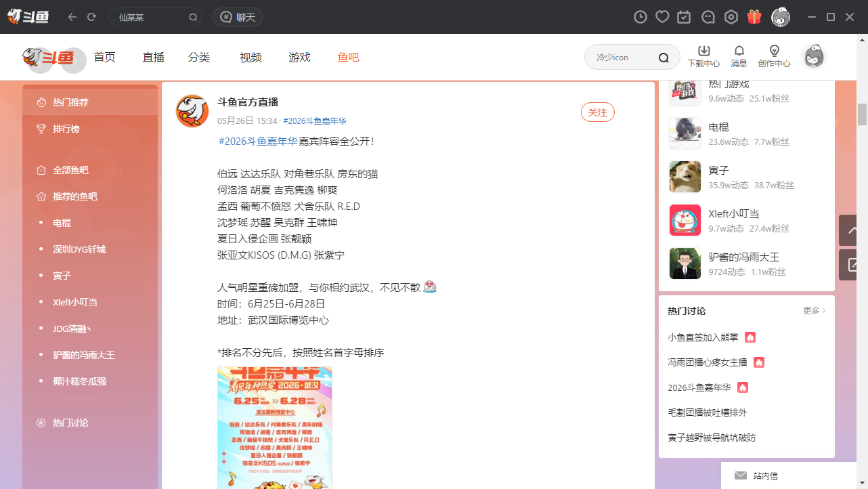The width and height of the screenshot is (868, 489).
Task: Click the 斗鱼官方直播 shark avatar
Action: pos(192,111)
